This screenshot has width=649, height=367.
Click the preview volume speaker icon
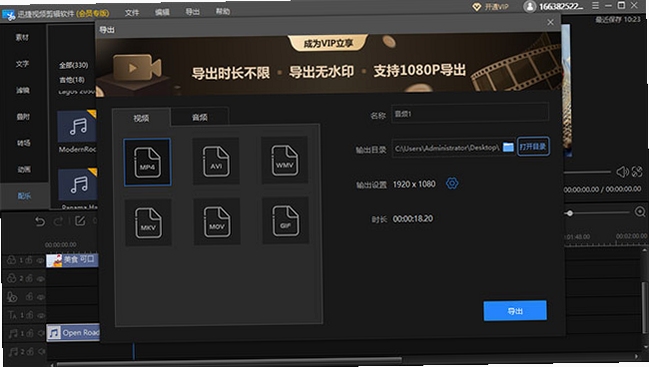click(x=622, y=172)
